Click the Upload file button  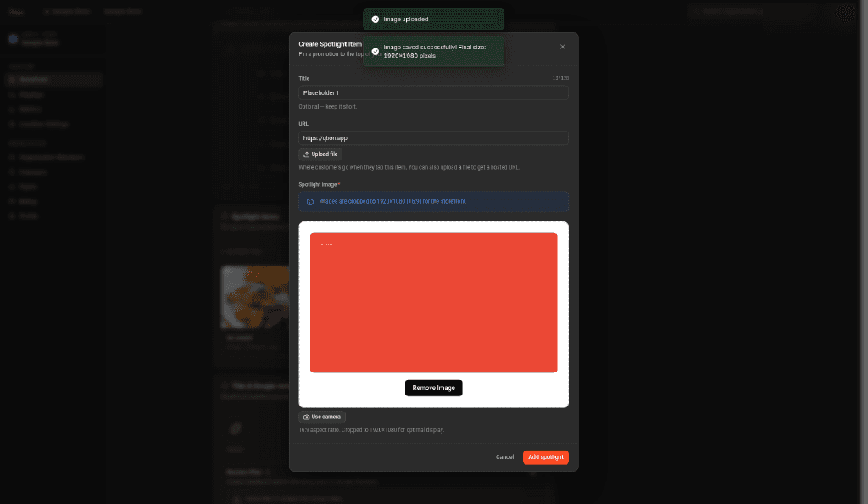pyautogui.click(x=320, y=154)
